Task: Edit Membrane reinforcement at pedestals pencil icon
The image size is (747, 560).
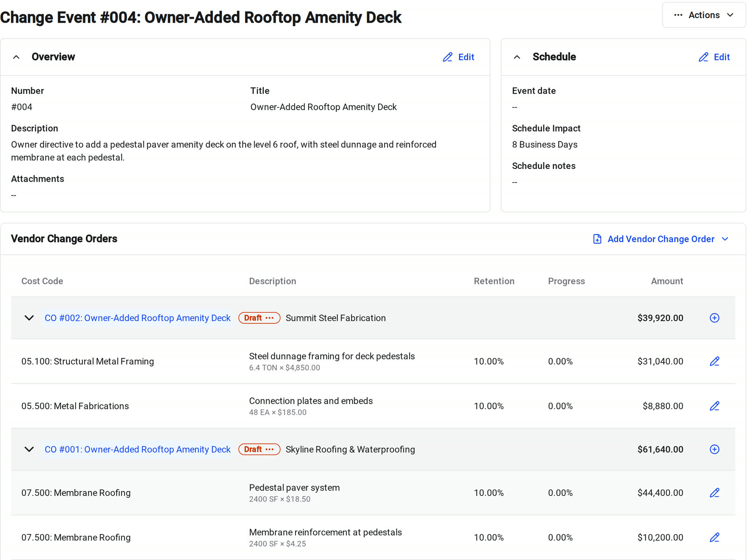Action: (714, 538)
